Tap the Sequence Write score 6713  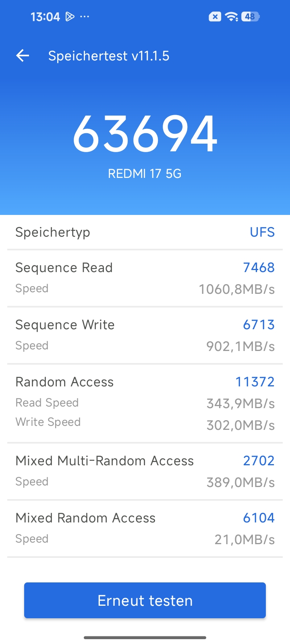tap(259, 324)
